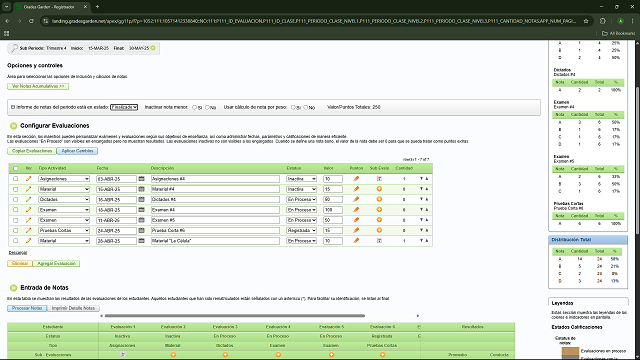Open the Estatus dropdown for Examen #5
This screenshot has width=640, height=360.
coord(301,220)
